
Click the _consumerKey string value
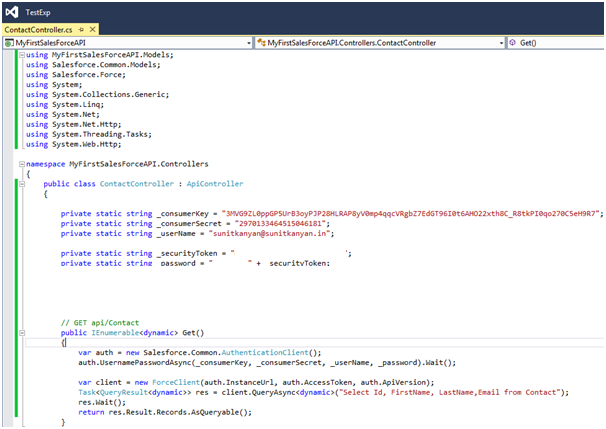click(x=410, y=214)
